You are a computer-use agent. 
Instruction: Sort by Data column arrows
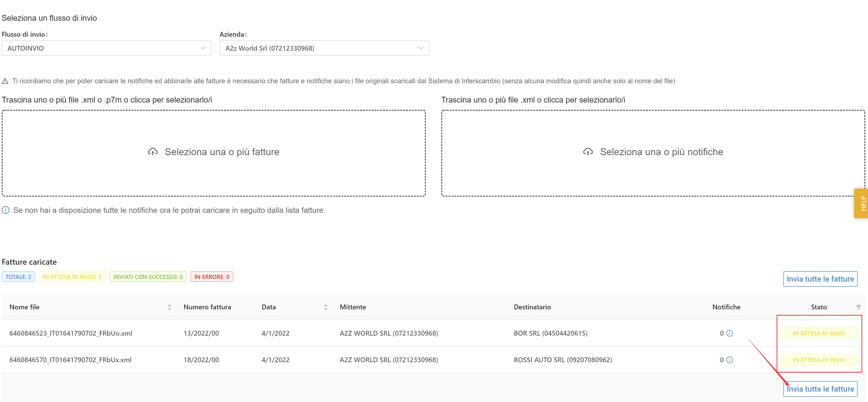[x=325, y=307]
